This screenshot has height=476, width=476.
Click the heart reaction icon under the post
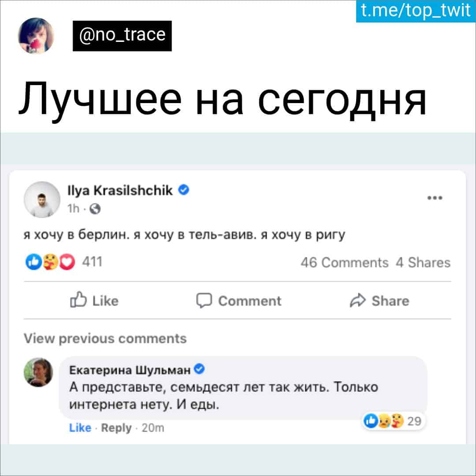(x=67, y=262)
